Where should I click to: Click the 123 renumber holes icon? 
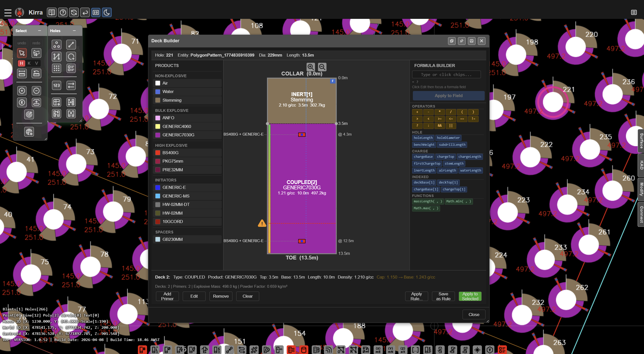pos(57,85)
